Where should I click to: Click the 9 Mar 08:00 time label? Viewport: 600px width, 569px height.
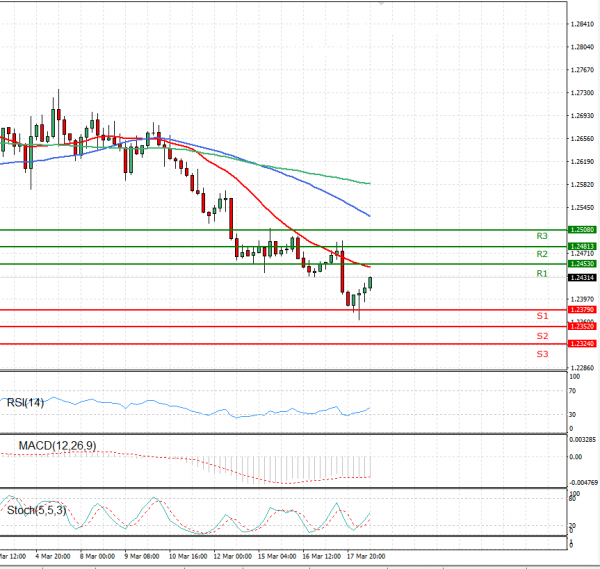(142, 556)
